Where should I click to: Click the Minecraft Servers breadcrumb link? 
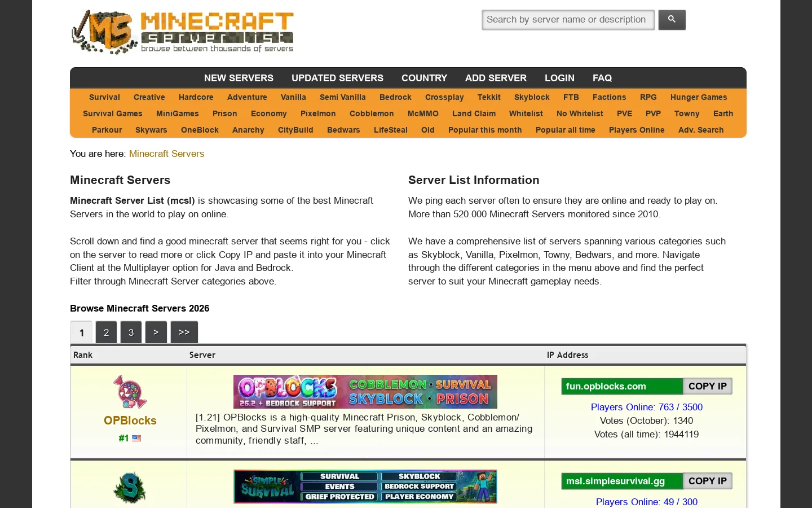pos(166,154)
